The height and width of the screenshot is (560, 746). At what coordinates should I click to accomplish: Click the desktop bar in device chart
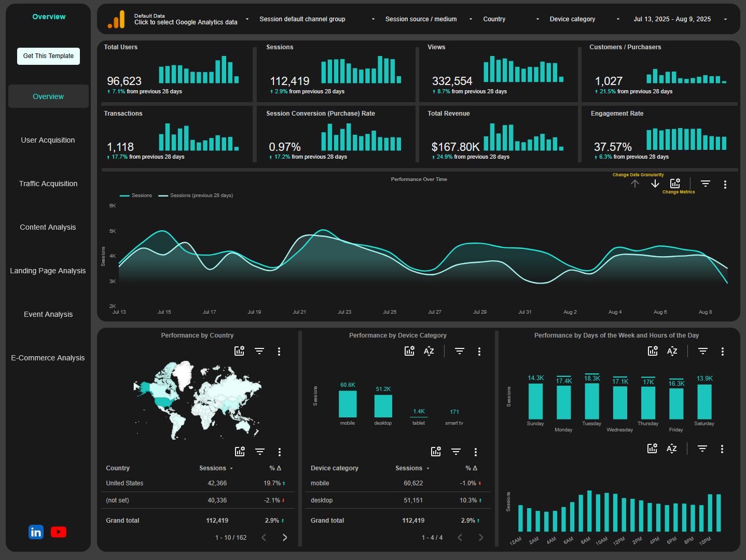point(383,406)
